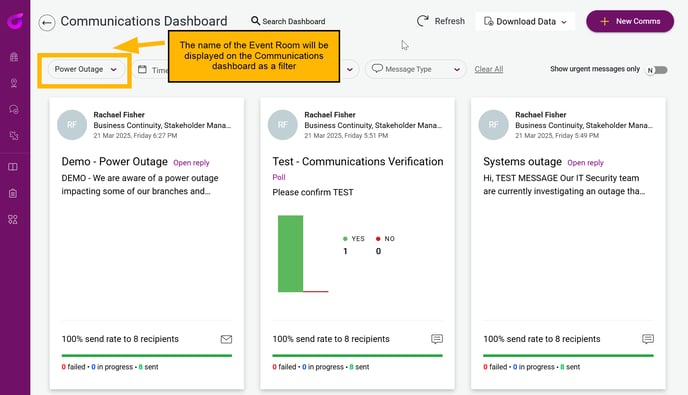Image resolution: width=688 pixels, height=395 pixels.
Task: Click the email envelope icon on Power Outage card
Action: pos(226,339)
